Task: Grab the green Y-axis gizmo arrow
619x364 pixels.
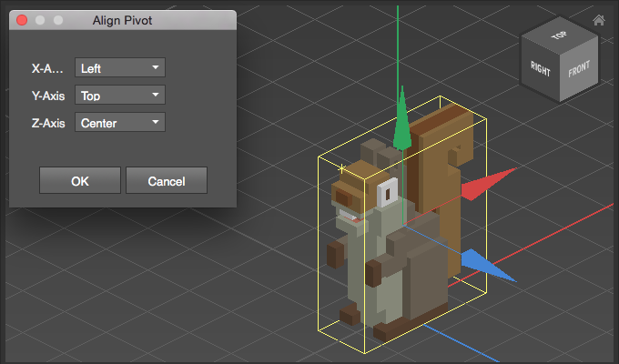Action: pyautogui.click(x=401, y=118)
